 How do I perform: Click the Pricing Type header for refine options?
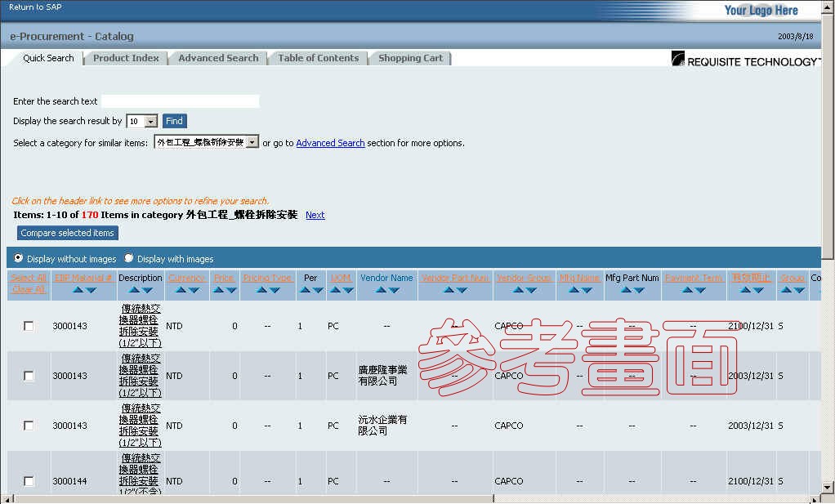(x=267, y=278)
